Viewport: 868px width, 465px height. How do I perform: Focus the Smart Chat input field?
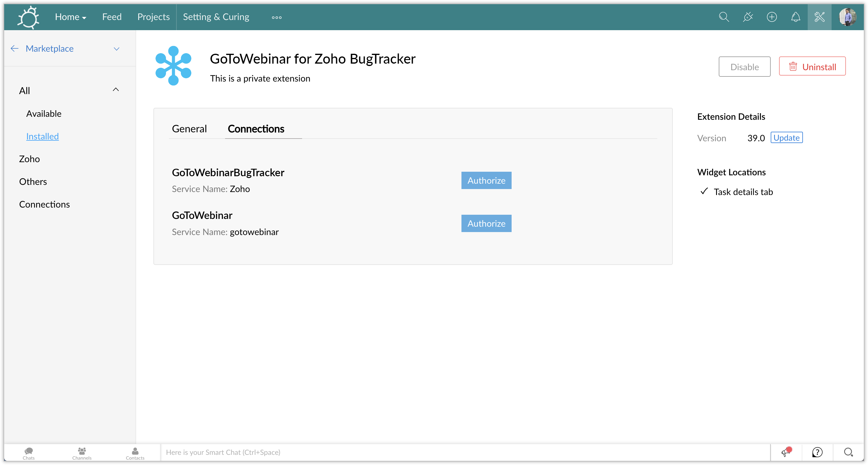465,452
